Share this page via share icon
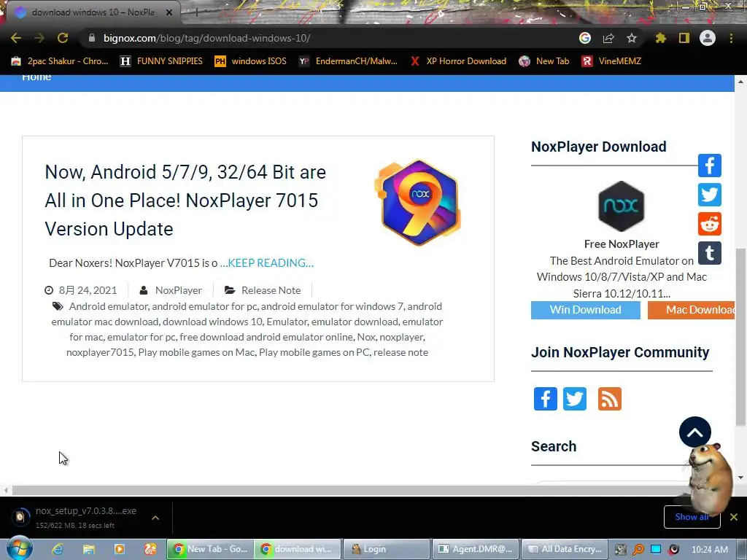Image resolution: width=747 pixels, height=560 pixels. pyautogui.click(x=608, y=38)
